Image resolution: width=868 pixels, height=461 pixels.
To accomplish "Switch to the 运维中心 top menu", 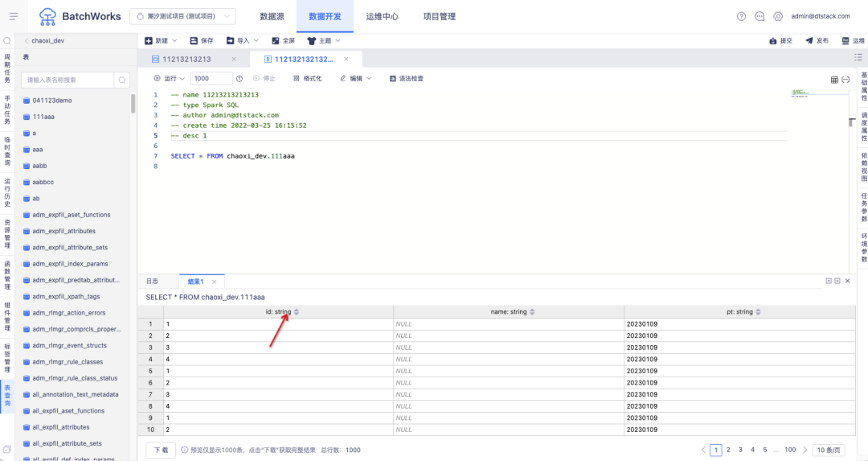I will (382, 16).
